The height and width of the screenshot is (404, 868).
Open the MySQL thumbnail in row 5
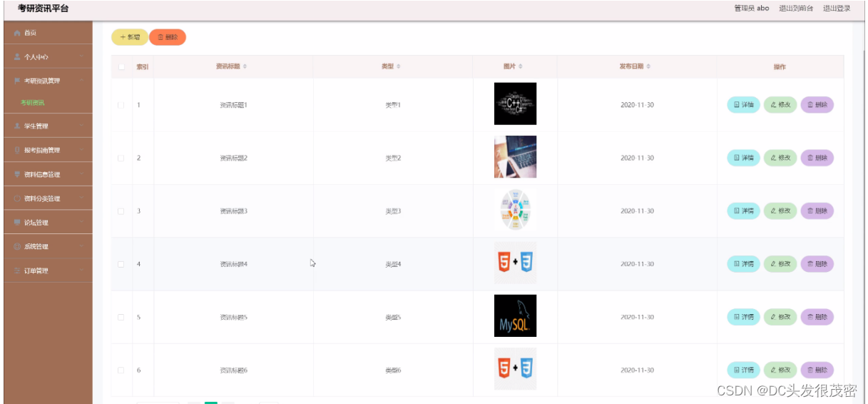click(x=515, y=316)
